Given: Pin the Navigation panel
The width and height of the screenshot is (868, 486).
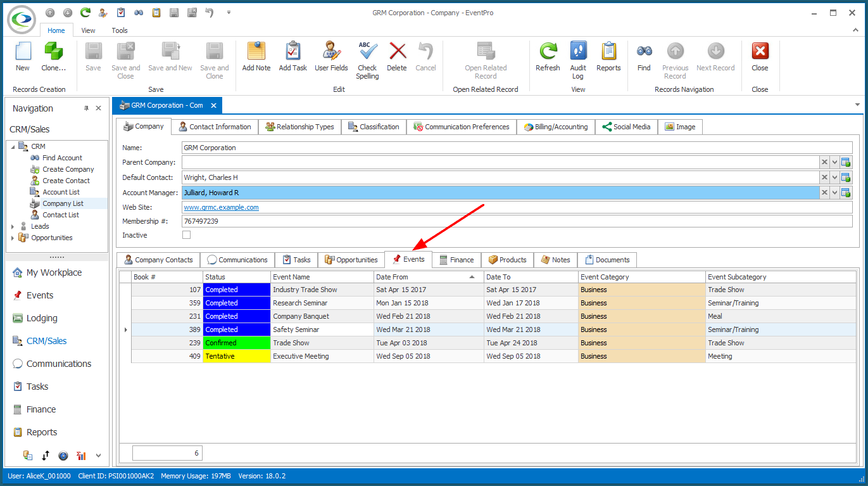Looking at the screenshot, I should click(87, 108).
